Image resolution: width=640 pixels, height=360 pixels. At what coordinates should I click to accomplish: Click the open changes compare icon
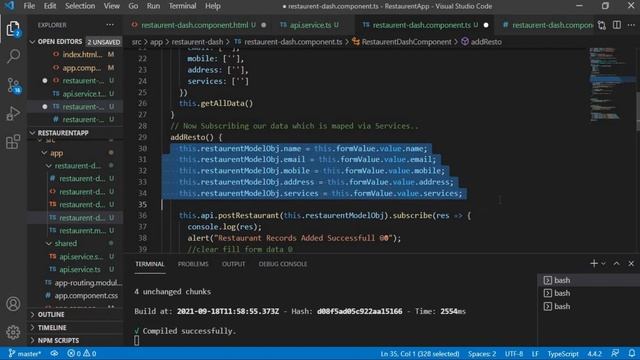pyautogui.click(x=602, y=25)
